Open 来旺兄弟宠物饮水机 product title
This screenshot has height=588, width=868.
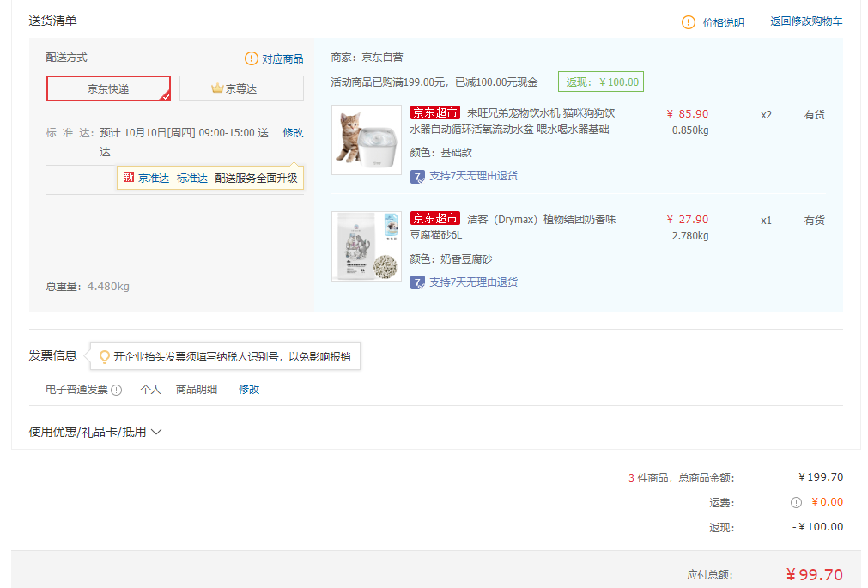tap(513, 121)
